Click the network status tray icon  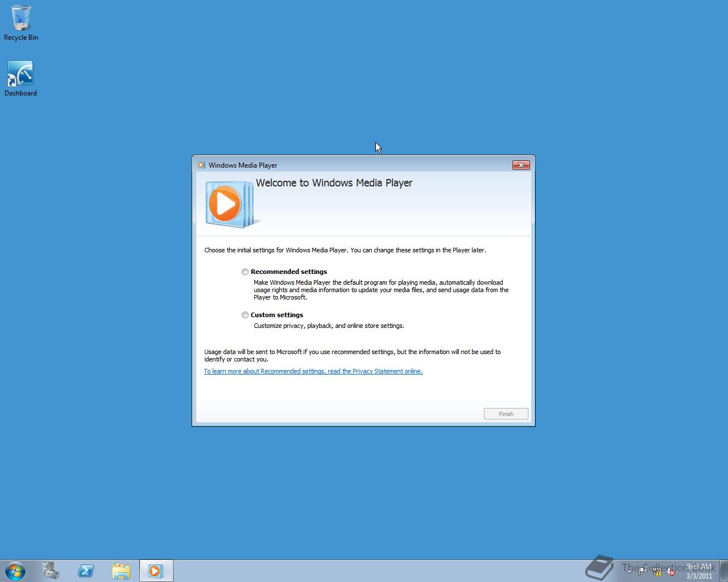click(x=657, y=571)
